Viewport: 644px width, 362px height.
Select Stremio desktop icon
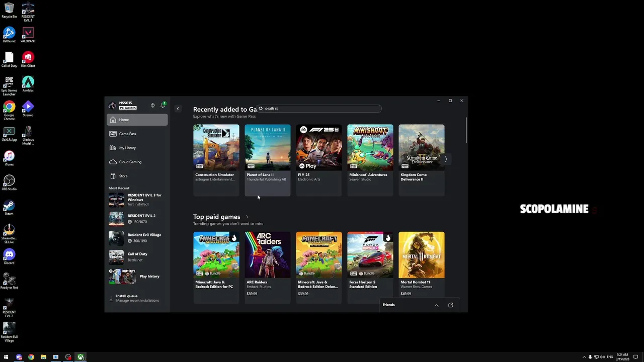[28, 109]
